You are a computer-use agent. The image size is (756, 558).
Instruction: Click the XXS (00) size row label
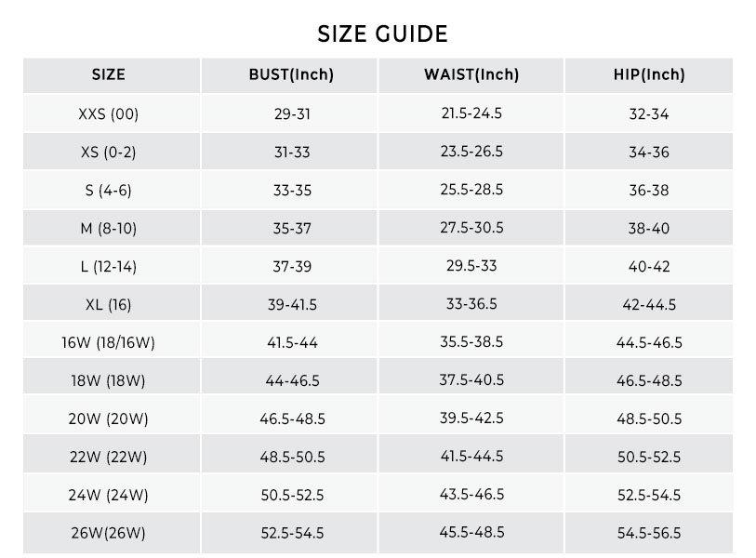pyautogui.click(x=109, y=114)
